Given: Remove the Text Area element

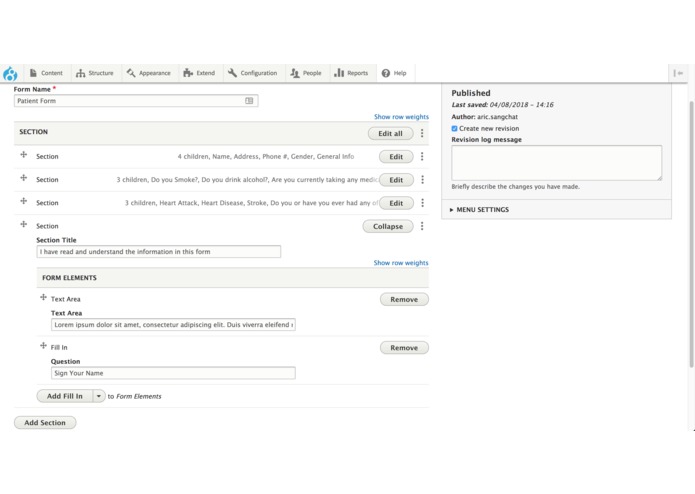Looking at the screenshot, I should [404, 300].
